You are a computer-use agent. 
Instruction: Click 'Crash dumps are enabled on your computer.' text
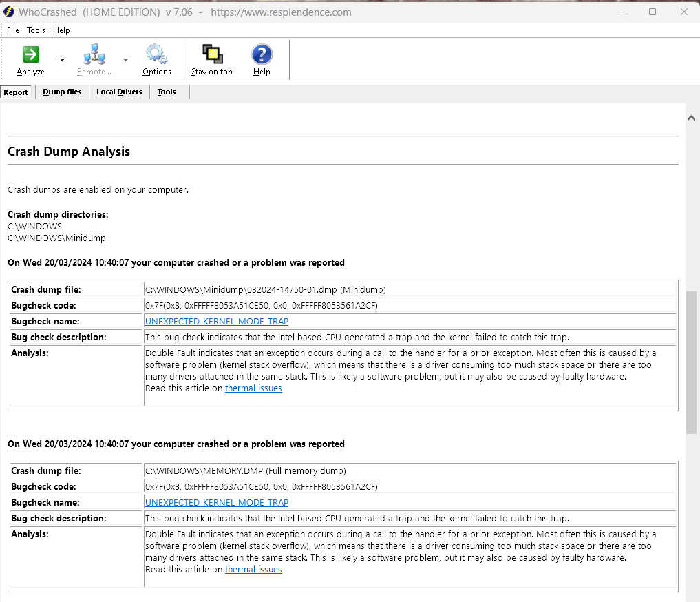[98, 190]
